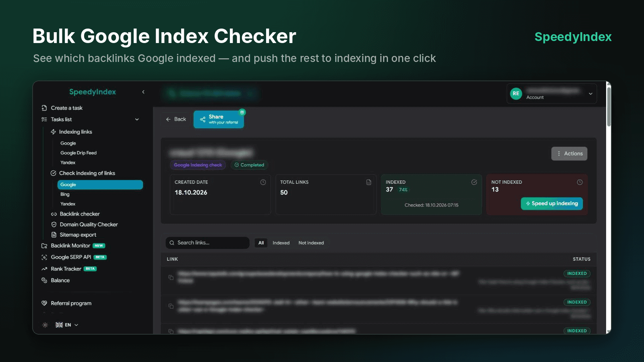
Task: Copy the second link row
Action: [171, 306]
